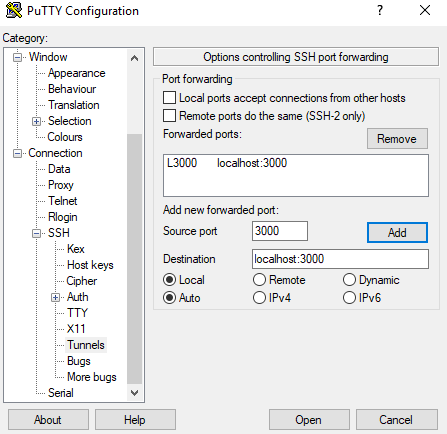Click the Destination input field
Image resolution: width=447 pixels, height=434 pixels.
[x=340, y=259]
